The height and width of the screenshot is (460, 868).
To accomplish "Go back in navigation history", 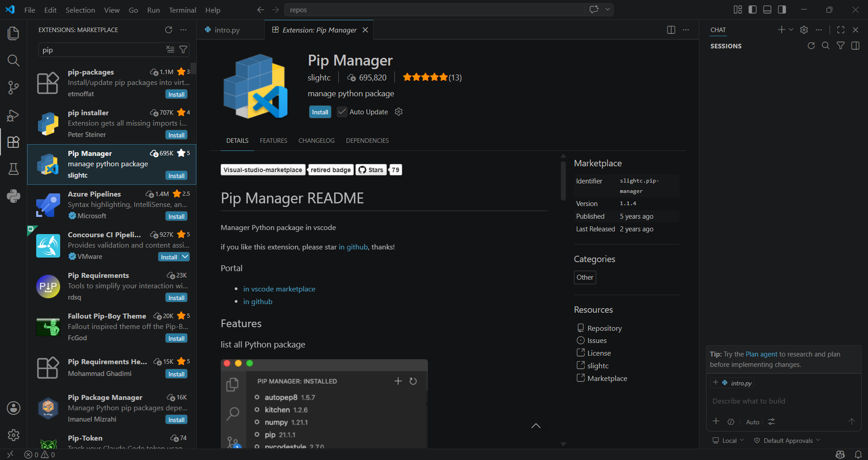I will 261,10.
